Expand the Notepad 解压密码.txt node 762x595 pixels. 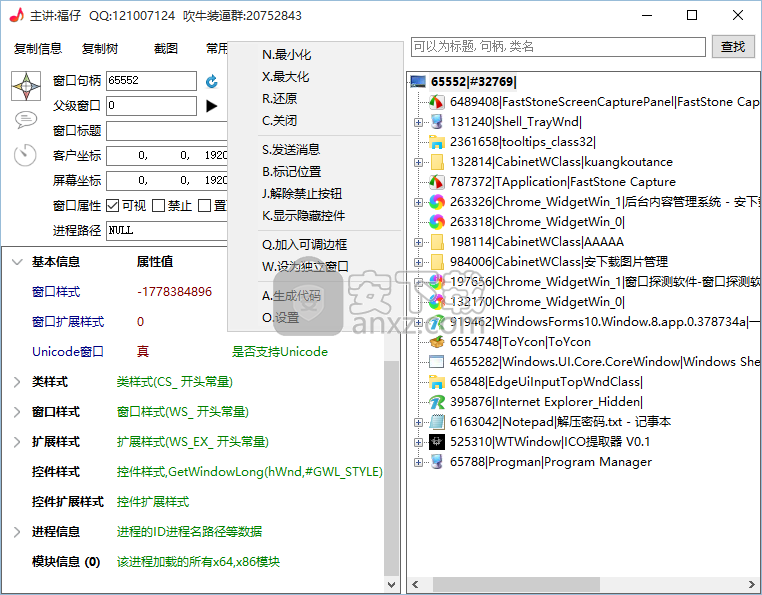tap(418, 422)
